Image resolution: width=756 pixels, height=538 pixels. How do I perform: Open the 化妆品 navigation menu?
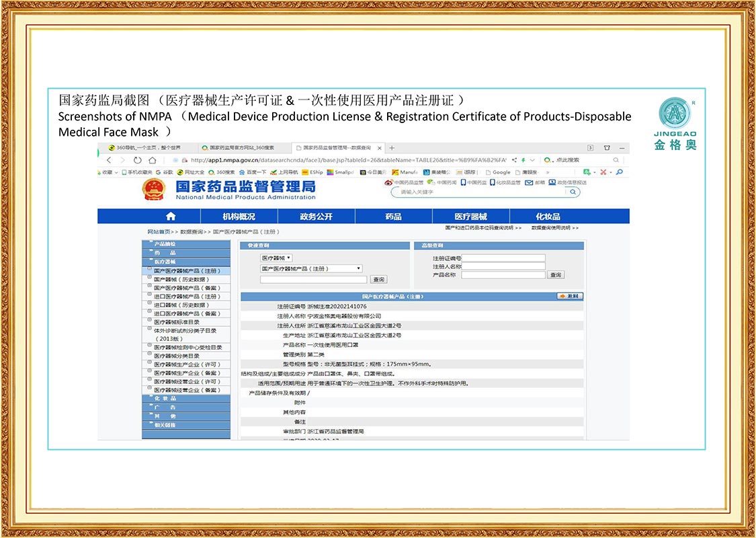coord(548,217)
